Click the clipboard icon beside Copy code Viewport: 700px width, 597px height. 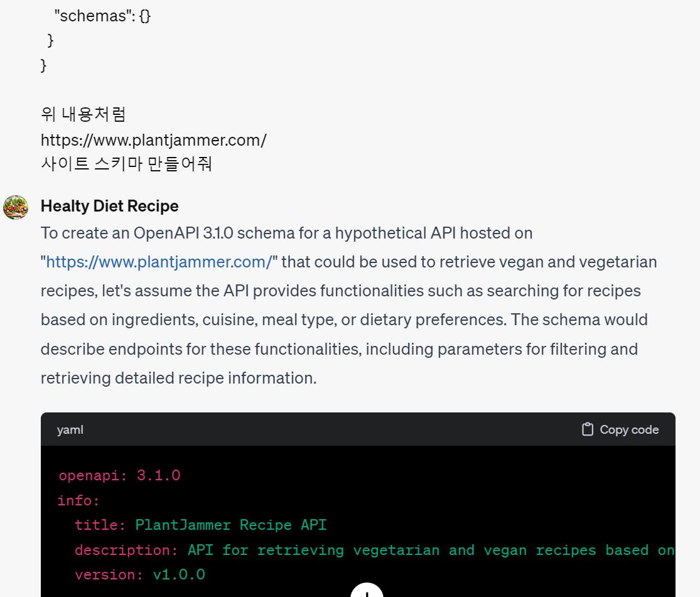pyautogui.click(x=588, y=429)
